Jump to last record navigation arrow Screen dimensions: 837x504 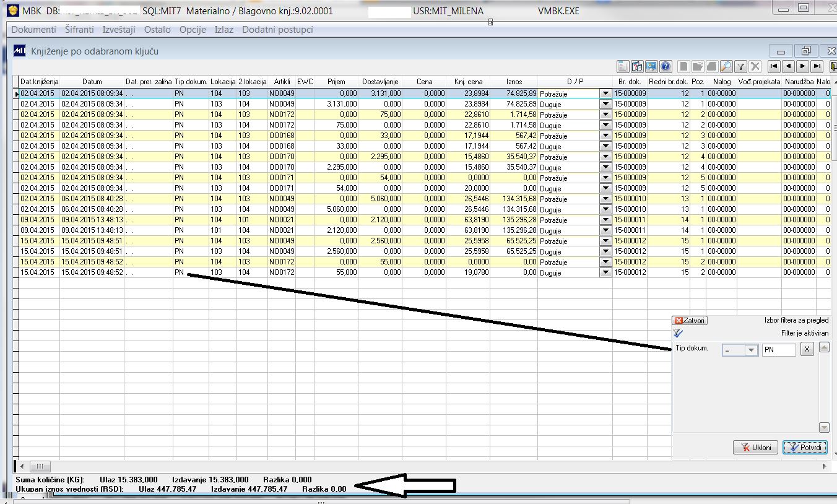(x=817, y=66)
